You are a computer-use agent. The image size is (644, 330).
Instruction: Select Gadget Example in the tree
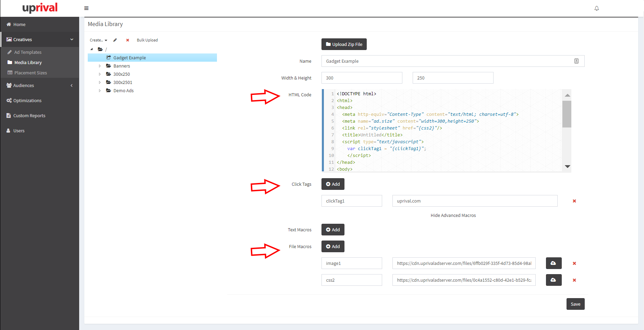point(152,58)
